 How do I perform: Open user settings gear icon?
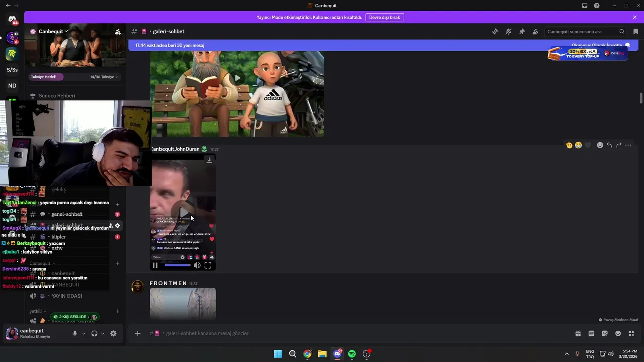click(113, 333)
